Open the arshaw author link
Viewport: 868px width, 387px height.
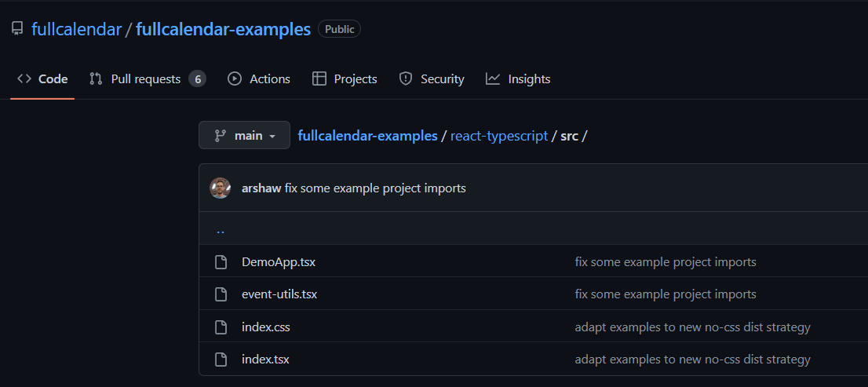pos(261,188)
